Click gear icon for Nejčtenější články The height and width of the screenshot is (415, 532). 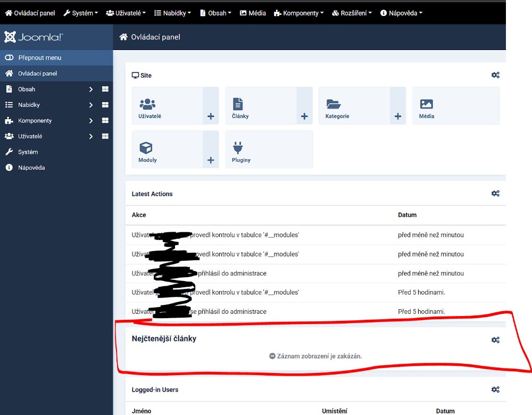click(x=495, y=340)
